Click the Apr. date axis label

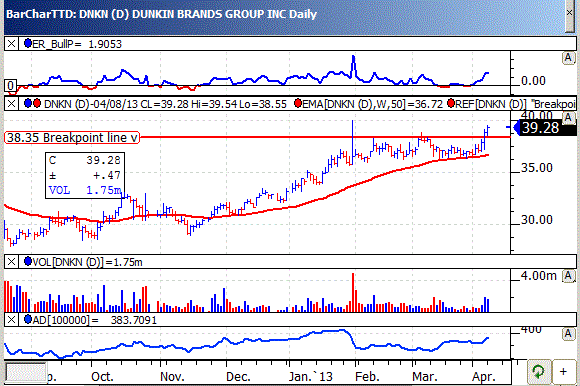(484, 377)
